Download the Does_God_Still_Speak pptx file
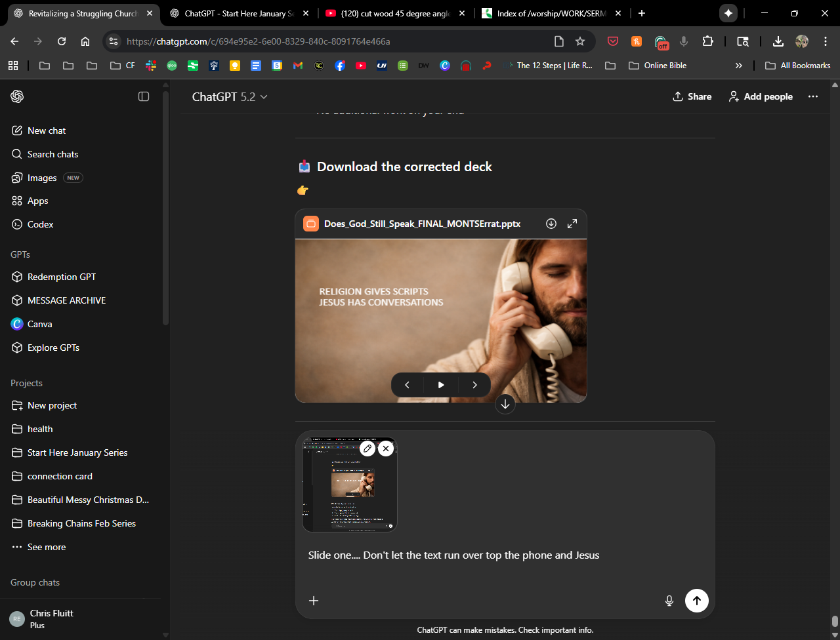This screenshot has height=640, width=840. 551,224
